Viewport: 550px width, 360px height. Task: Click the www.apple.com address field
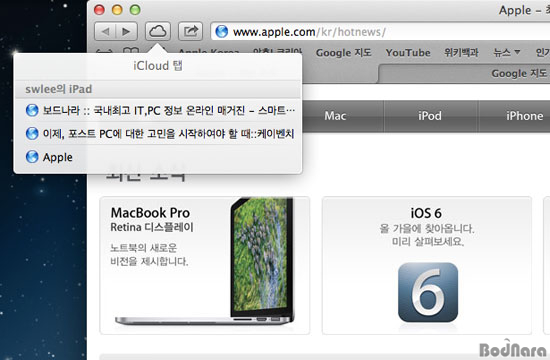pos(381,32)
